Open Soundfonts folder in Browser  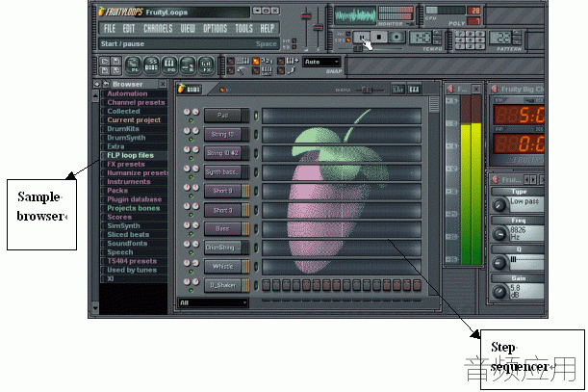[x=127, y=244]
